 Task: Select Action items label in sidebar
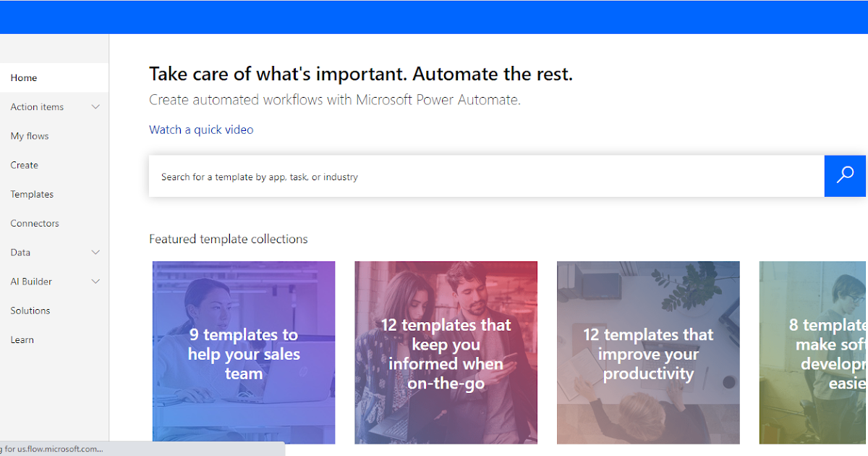tap(37, 106)
